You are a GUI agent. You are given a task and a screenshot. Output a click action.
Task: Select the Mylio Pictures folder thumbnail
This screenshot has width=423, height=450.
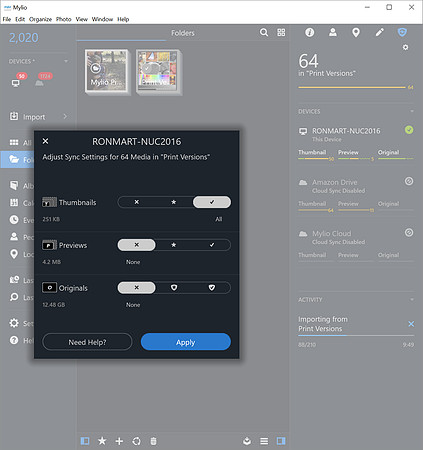click(106, 72)
